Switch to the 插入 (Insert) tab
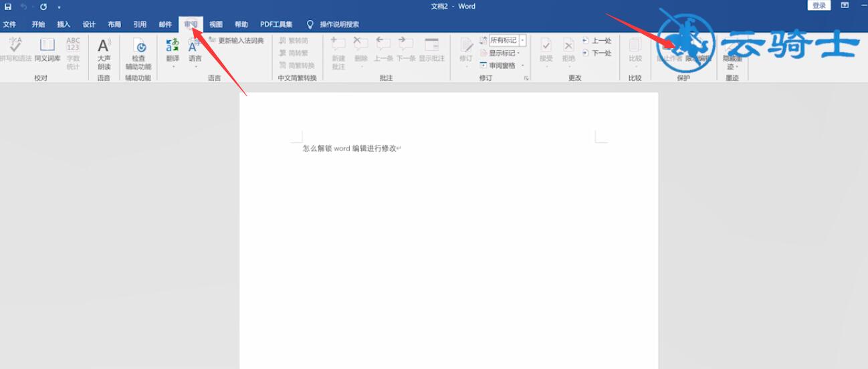 coord(64,25)
